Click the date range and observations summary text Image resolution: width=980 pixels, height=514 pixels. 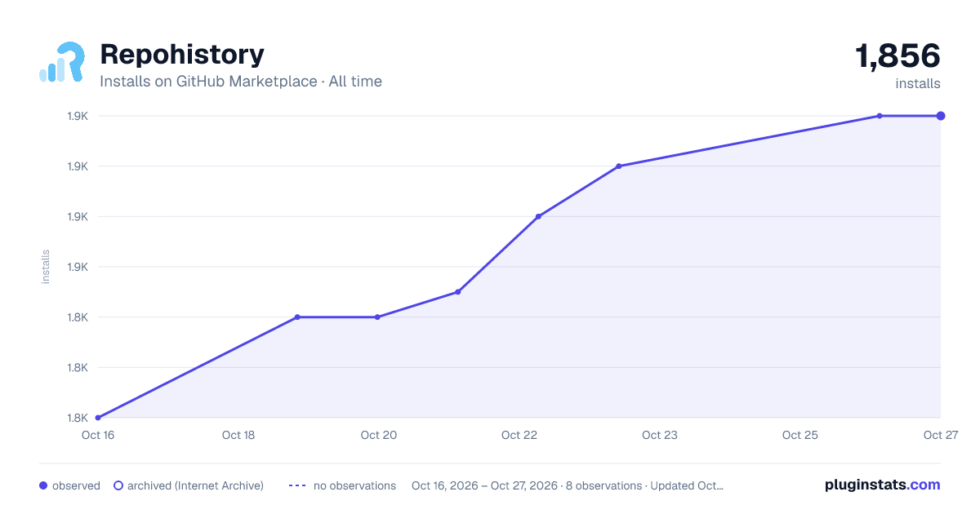click(x=568, y=485)
